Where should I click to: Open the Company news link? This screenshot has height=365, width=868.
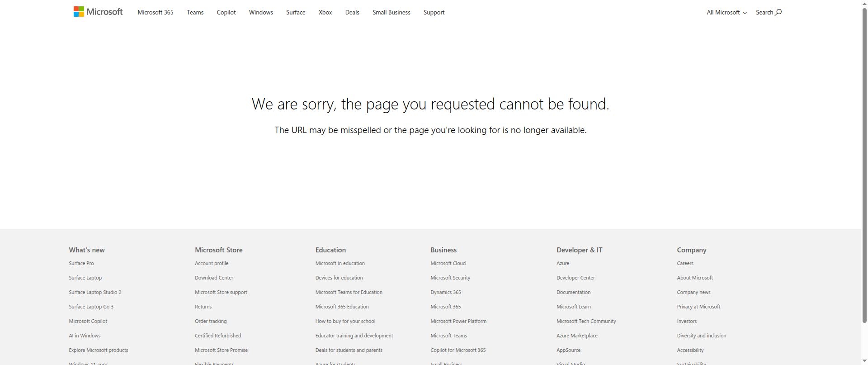pos(694,292)
